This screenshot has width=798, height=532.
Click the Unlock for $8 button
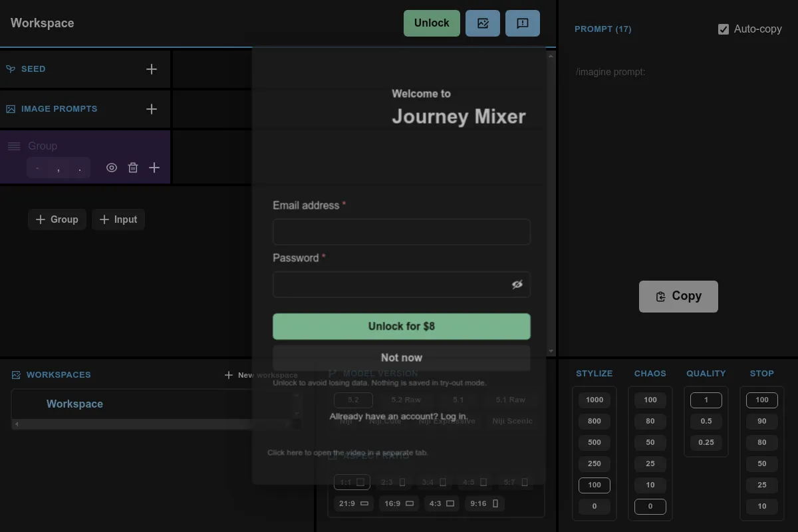point(401,327)
